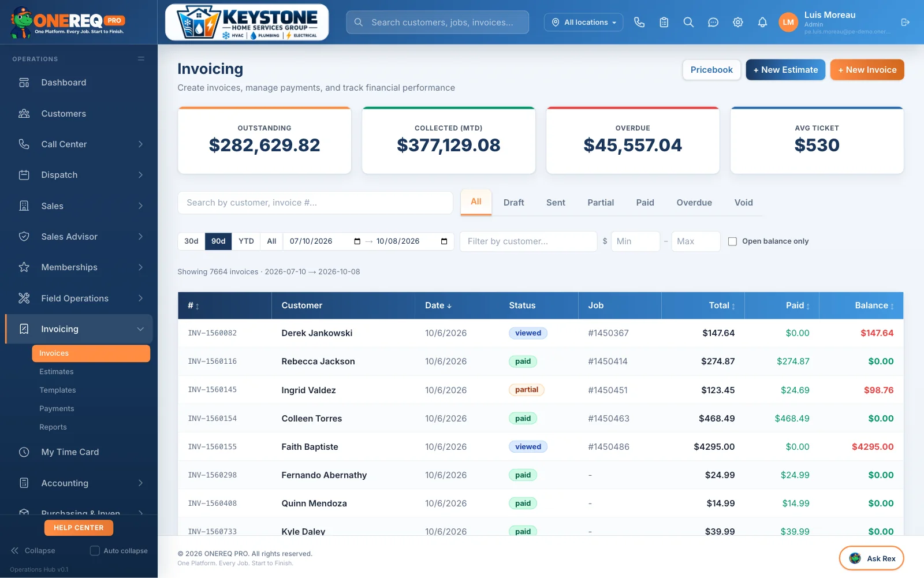Click the ONEREQ PRO logo

pyautogui.click(x=67, y=23)
